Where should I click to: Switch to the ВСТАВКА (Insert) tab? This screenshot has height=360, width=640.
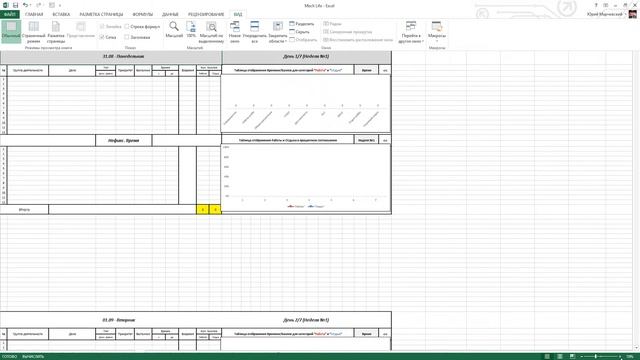point(61,14)
